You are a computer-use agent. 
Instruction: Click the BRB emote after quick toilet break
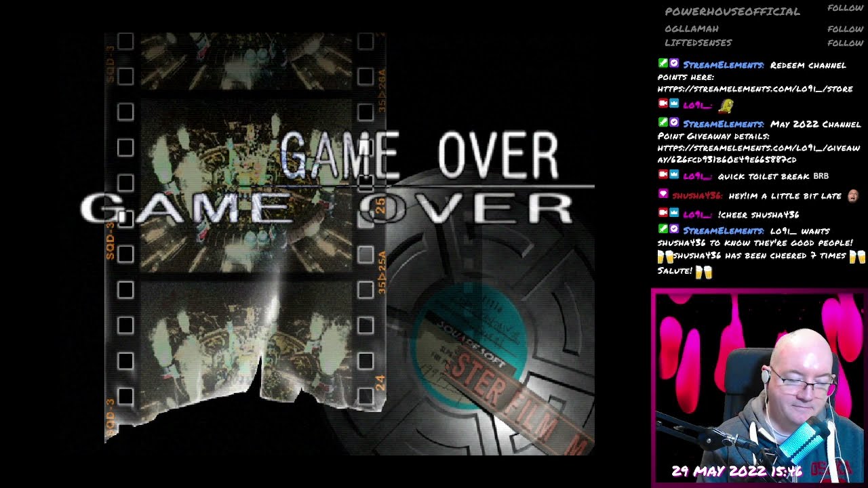pos(821,176)
